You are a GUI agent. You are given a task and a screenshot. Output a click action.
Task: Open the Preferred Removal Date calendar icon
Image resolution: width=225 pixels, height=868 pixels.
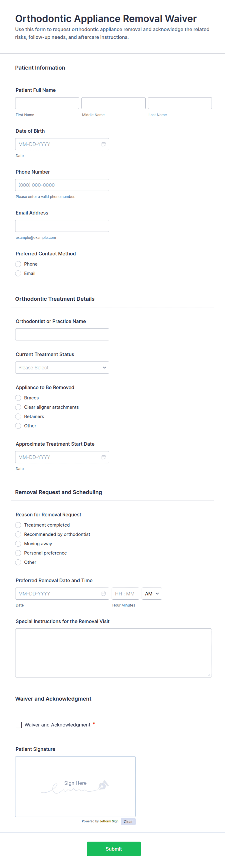[x=104, y=593]
